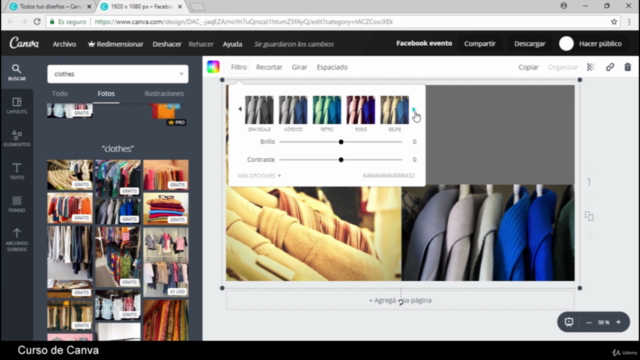The height and width of the screenshot is (360, 640).
Task: Open the Chrome menu three dots
Action: (629, 22)
